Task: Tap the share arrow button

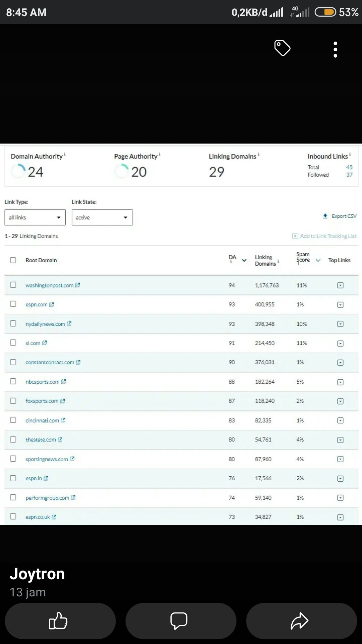Action: (302, 621)
